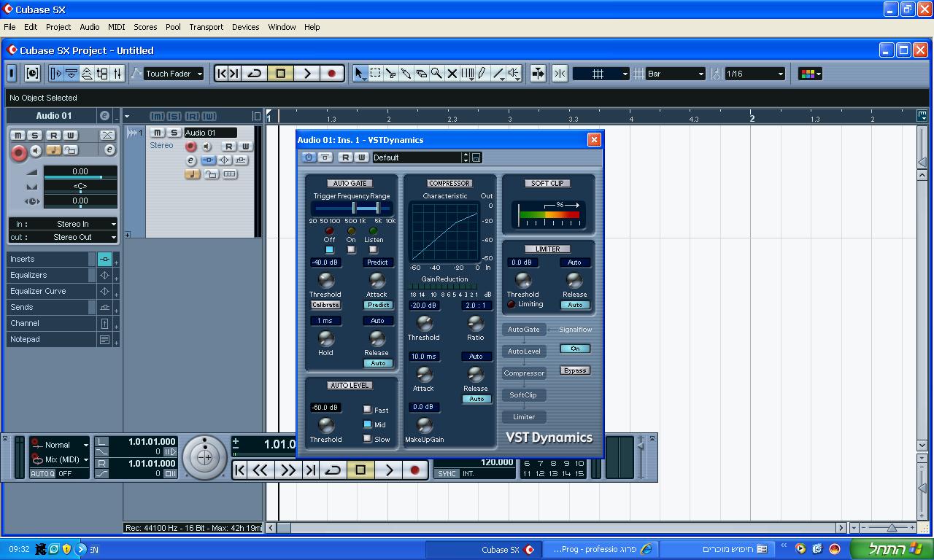Click the Limiter Auto release button
Image resolution: width=934 pixels, height=560 pixels.
pyautogui.click(x=575, y=305)
